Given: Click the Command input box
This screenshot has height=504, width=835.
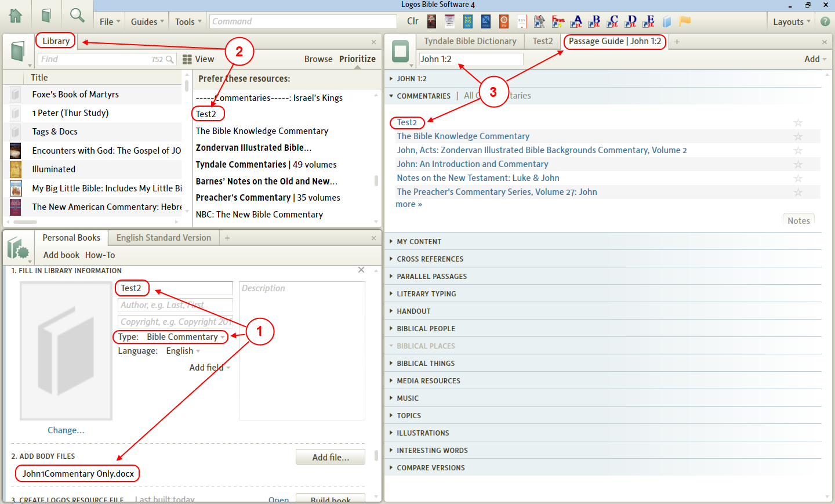Looking at the screenshot, I should (x=303, y=21).
